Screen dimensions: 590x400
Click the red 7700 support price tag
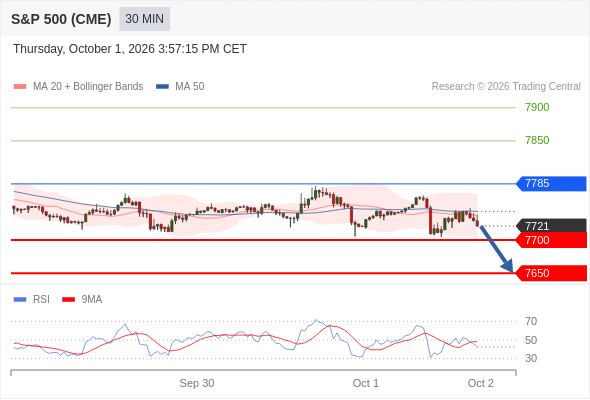551,240
